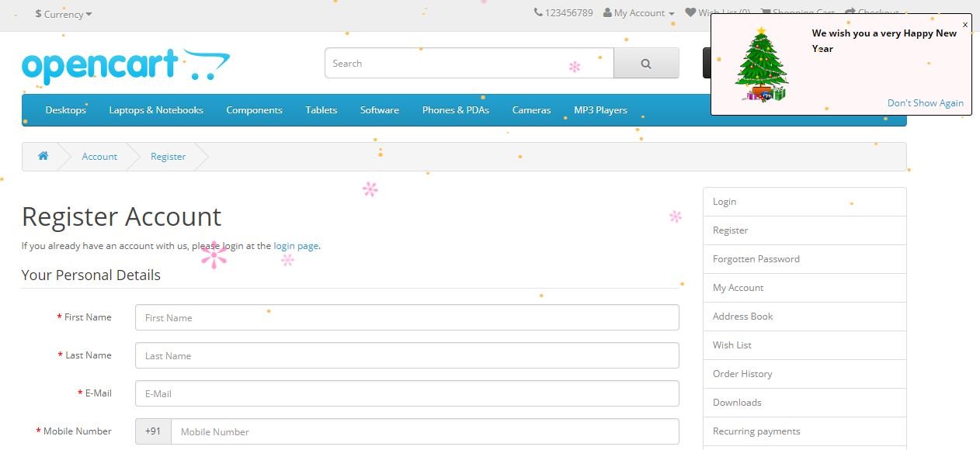980x450 pixels.
Task: Click the home icon in breadcrumb
Action: pos(43,156)
